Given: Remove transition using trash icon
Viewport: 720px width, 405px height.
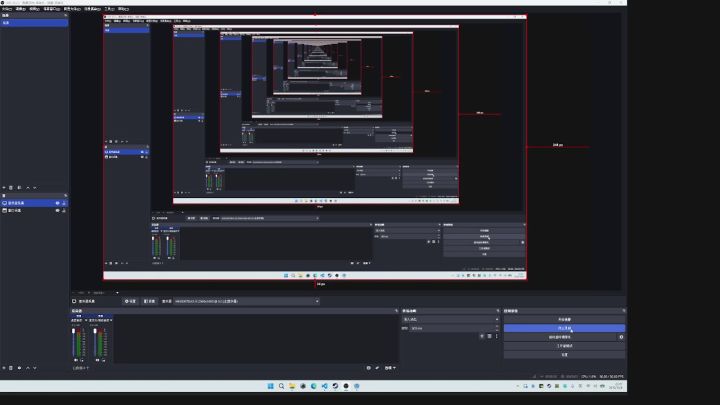Looking at the screenshot, I should click(489, 336).
